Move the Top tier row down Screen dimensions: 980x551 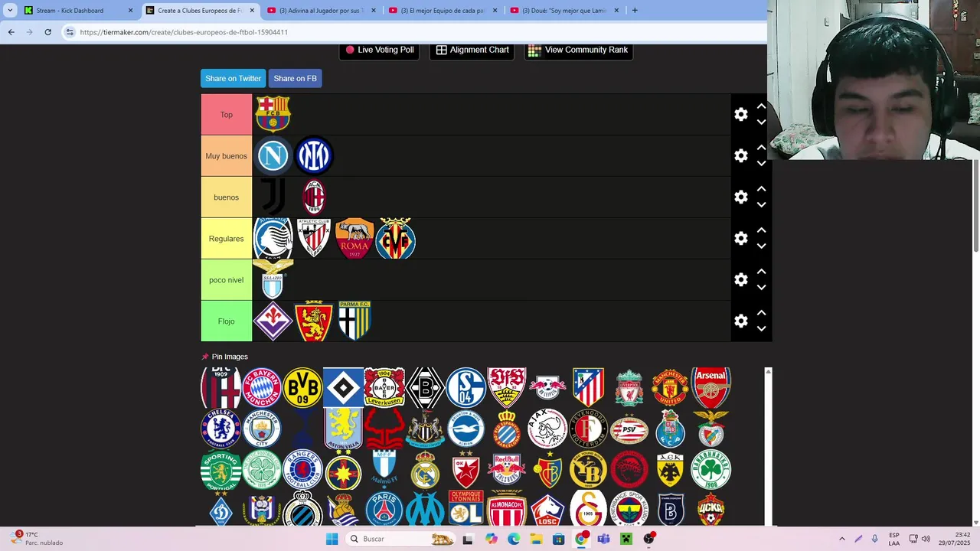click(761, 122)
